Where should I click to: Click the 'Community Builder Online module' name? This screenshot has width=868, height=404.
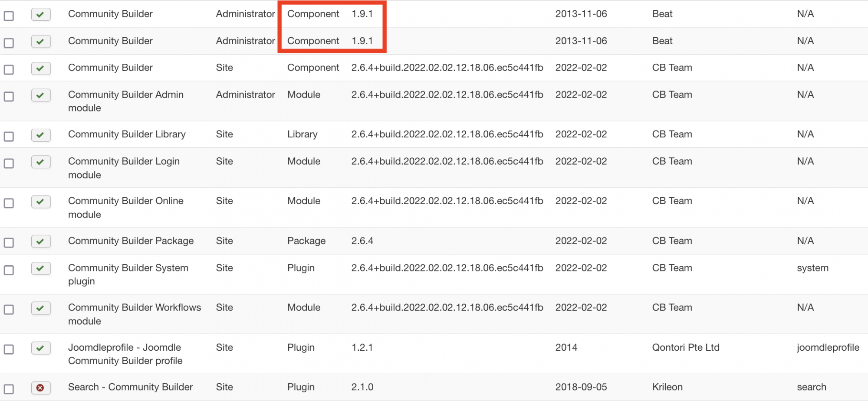point(126,208)
